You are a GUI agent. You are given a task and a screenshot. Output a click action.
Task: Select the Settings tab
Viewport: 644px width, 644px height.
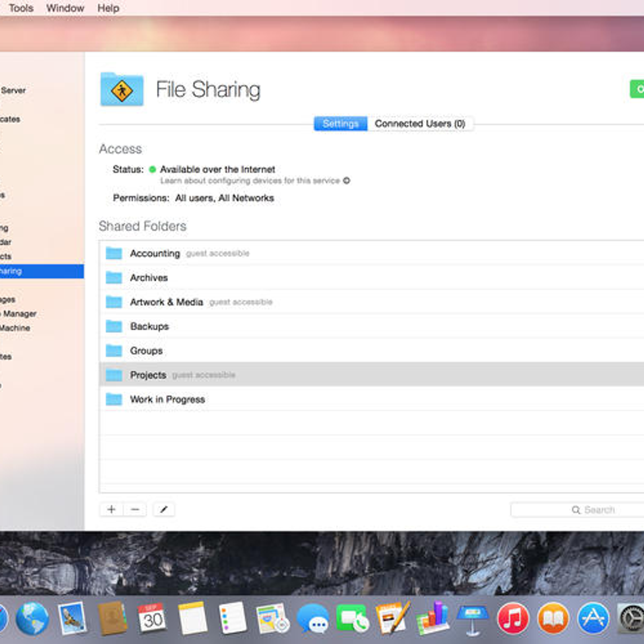[341, 124]
